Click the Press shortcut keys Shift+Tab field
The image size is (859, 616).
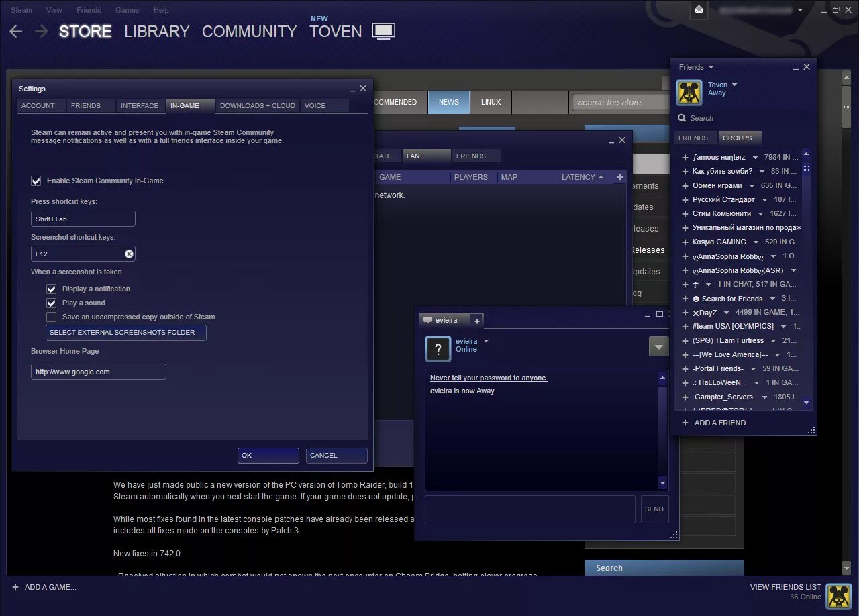tap(83, 219)
